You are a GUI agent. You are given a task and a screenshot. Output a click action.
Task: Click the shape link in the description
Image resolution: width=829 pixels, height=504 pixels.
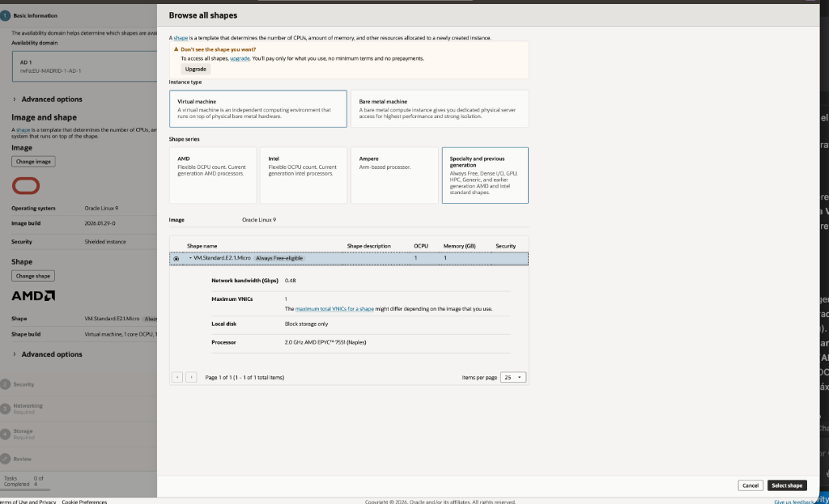click(181, 38)
